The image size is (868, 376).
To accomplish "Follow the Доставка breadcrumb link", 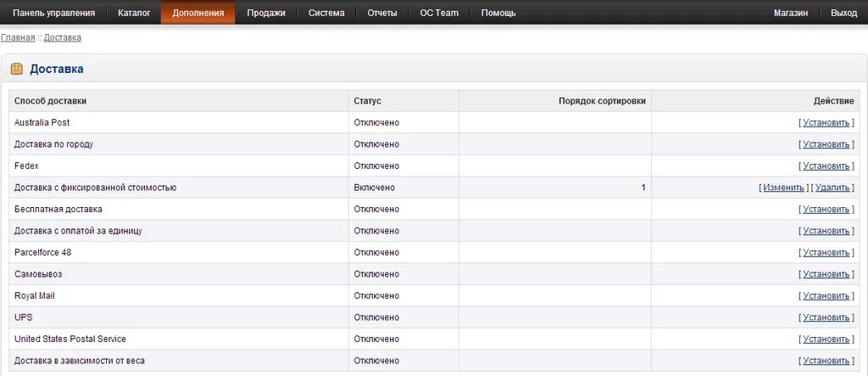I will coord(63,37).
